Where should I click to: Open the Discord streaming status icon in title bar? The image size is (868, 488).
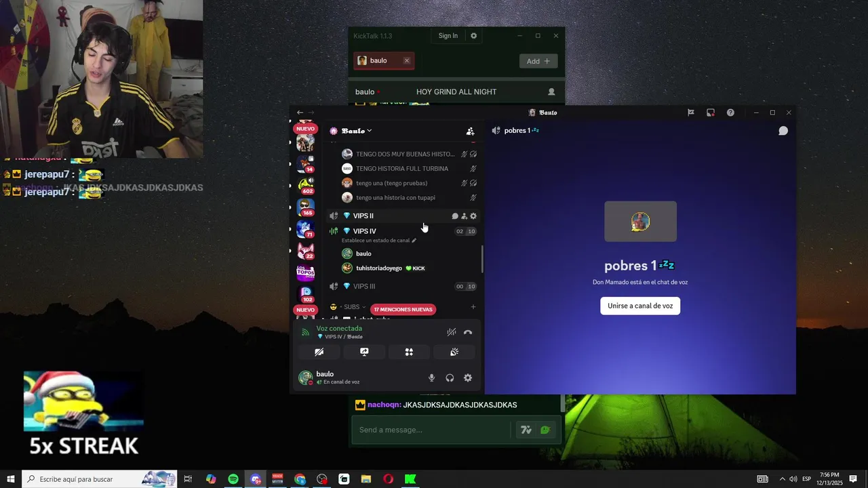711,113
